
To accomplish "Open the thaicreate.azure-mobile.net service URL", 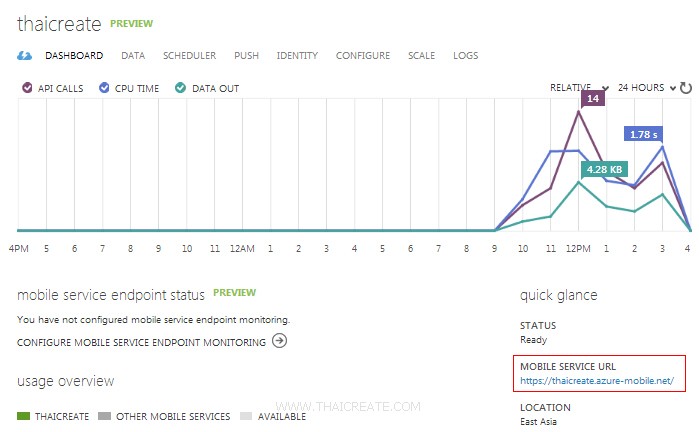I will click(x=597, y=381).
